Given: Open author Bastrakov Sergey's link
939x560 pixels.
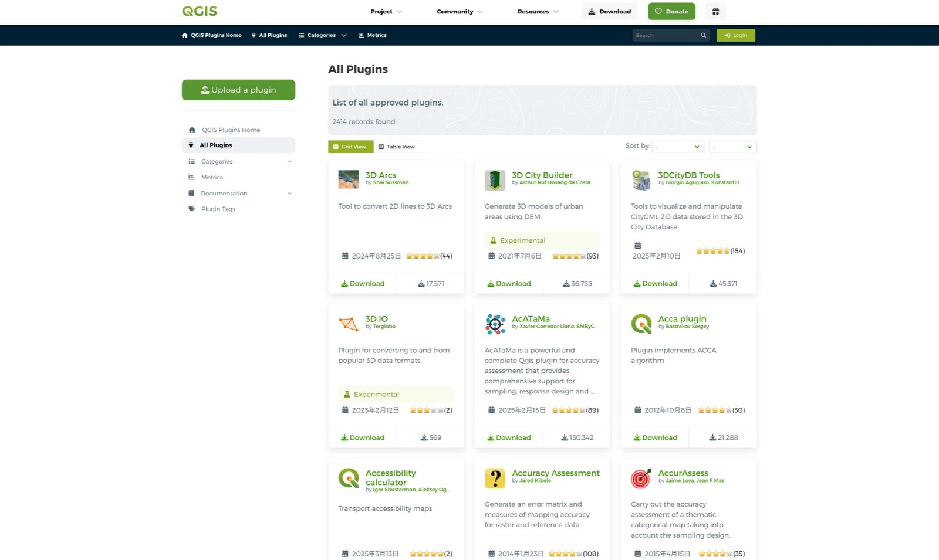Looking at the screenshot, I should click(x=687, y=327).
